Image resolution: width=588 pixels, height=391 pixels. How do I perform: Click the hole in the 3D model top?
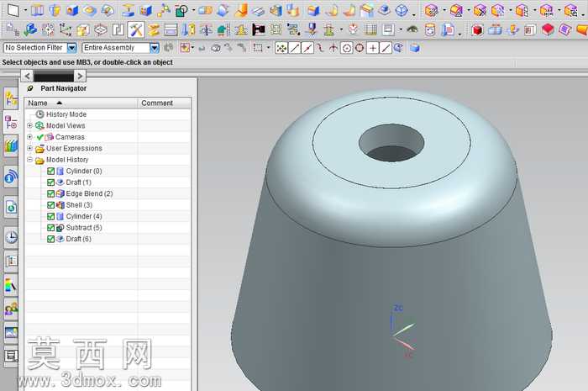(391, 143)
